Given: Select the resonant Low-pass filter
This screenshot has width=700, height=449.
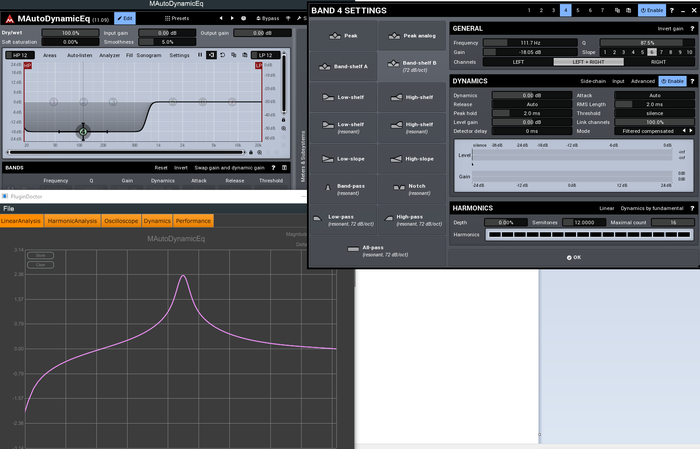Looking at the screenshot, I should click(x=343, y=220).
